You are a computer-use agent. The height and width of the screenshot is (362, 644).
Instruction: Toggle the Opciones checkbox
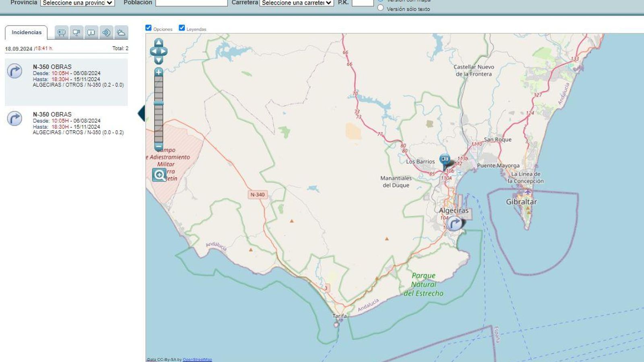coord(149,28)
